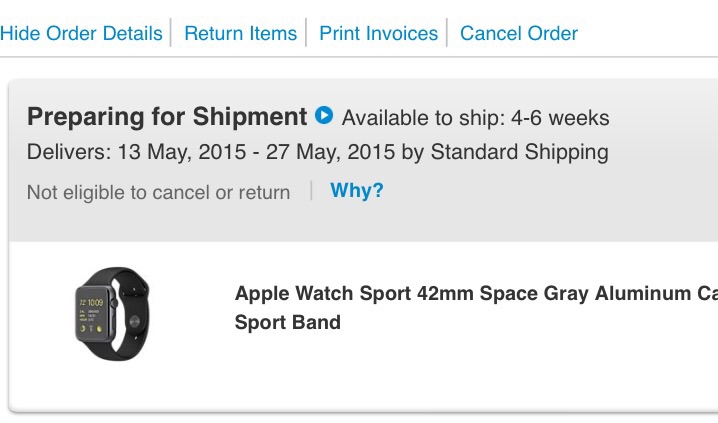
Task: Click Not eligible to cancel or return
Action: (x=158, y=192)
